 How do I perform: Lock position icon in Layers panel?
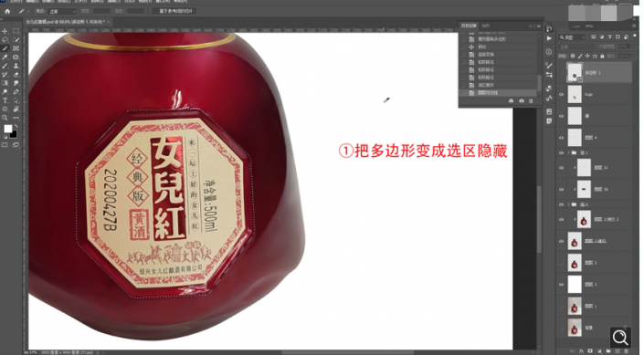[587, 56]
